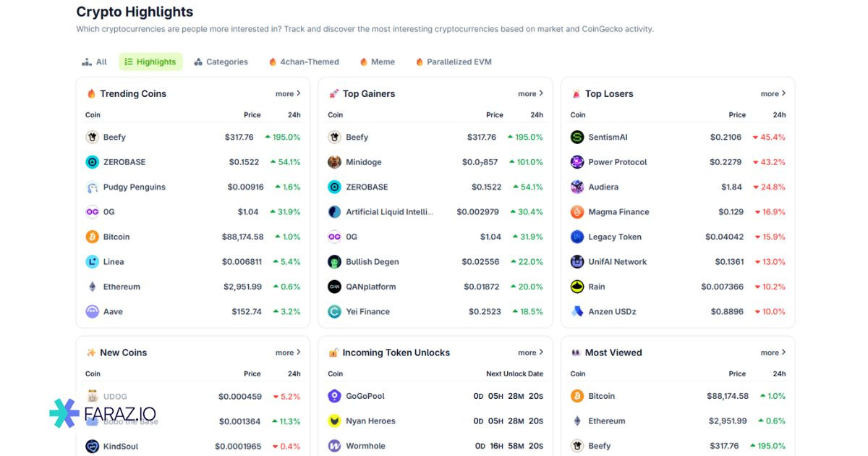Expand more in the Trending Coins panel

(x=288, y=94)
